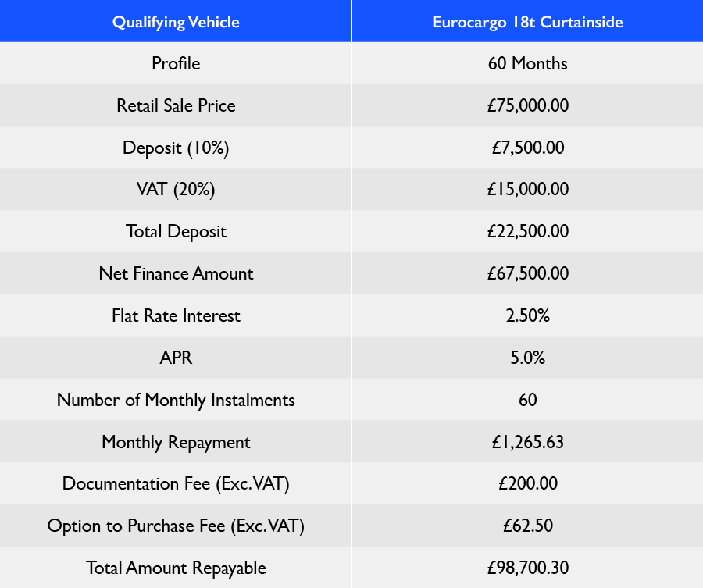The height and width of the screenshot is (588, 703).
Task: Select the Net Finance Amount label
Action: [176, 274]
